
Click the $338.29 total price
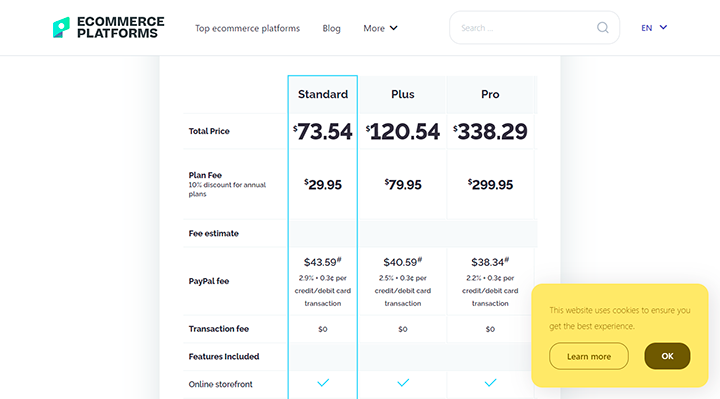click(490, 132)
